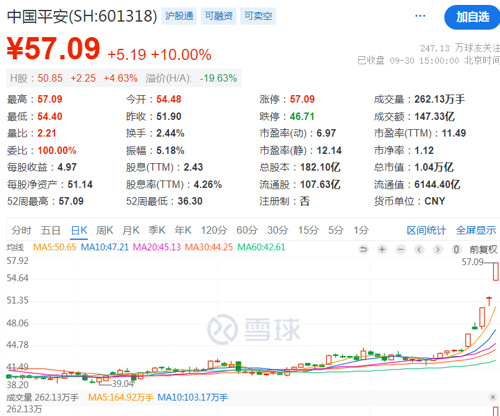Switch to the 分时 chart tab
500x416 pixels.
click(x=22, y=230)
